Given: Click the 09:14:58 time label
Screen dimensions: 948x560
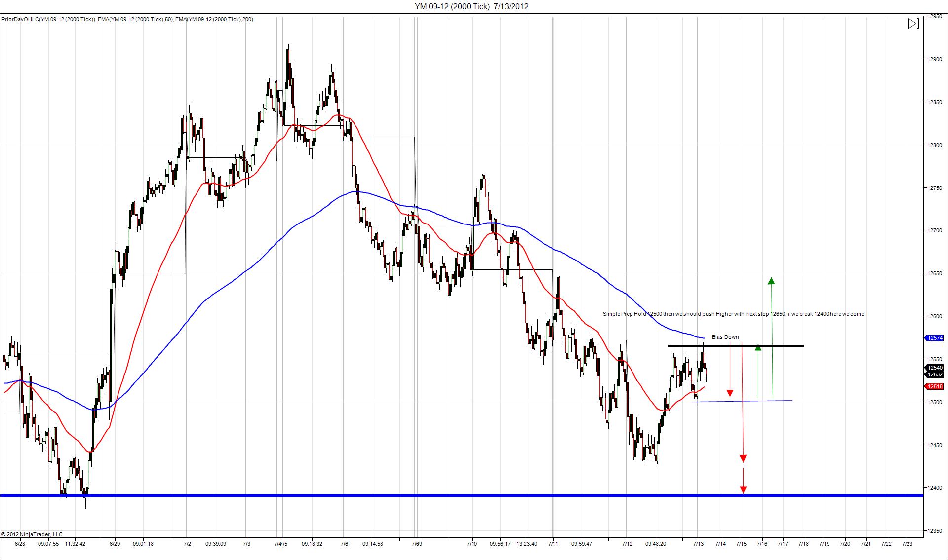Looking at the screenshot, I should [372, 544].
